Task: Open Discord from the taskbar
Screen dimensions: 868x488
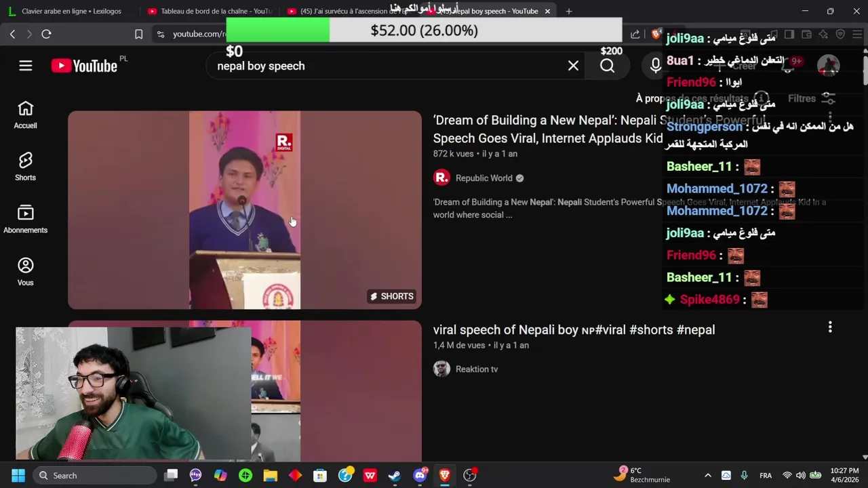Action: pyautogui.click(x=420, y=475)
